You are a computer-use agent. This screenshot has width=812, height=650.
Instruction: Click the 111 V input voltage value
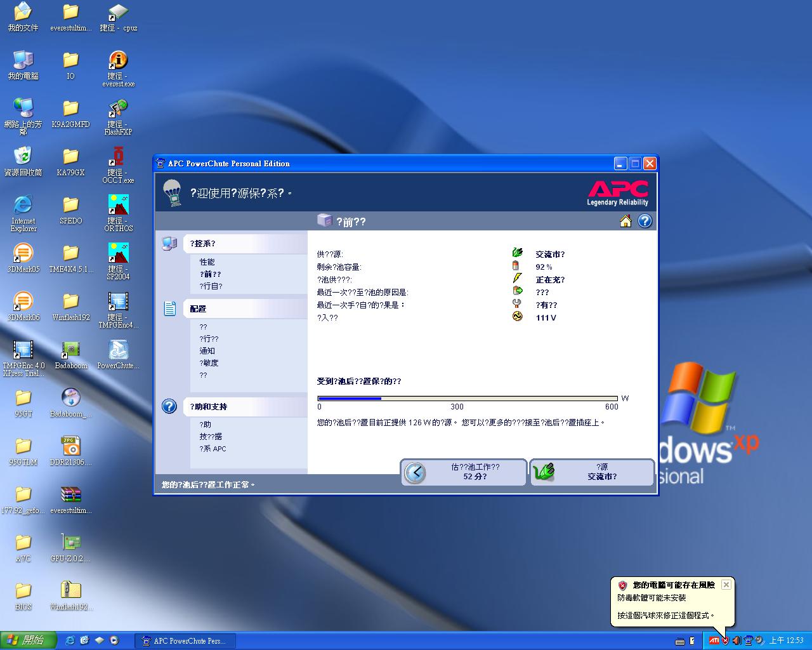click(x=546, y=318)
